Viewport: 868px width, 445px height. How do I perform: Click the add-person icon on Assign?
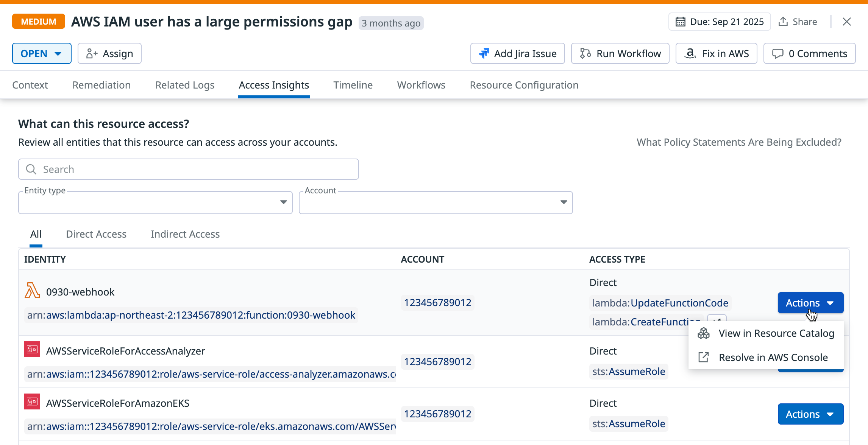(92, 53)
